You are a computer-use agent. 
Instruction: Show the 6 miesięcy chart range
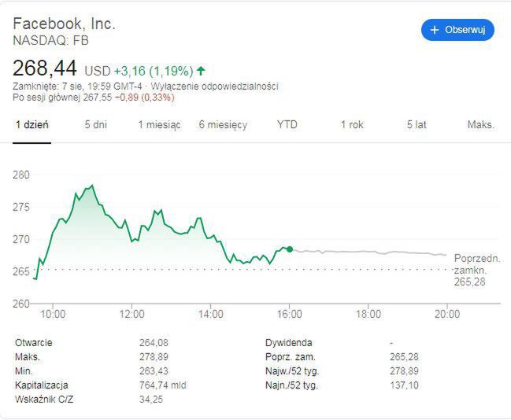223,125
